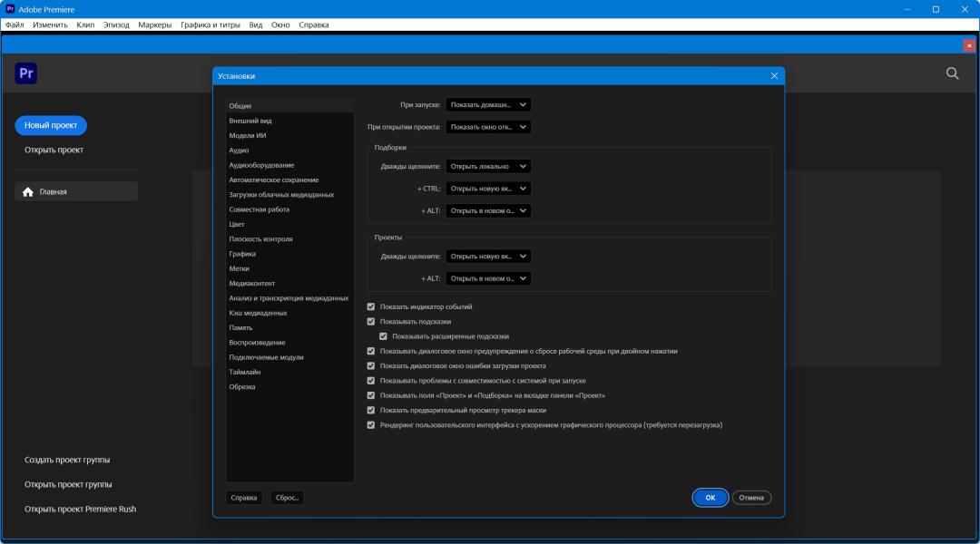
Task: Close the Установки dialog with X
Action: [774, 76]
